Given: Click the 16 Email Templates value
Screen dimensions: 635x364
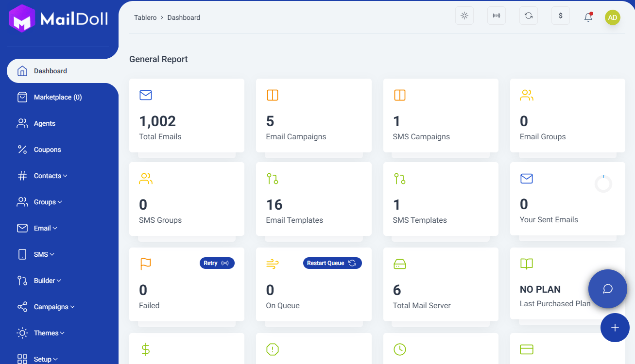Looking at the screenshot, I should tap(275, 204).
